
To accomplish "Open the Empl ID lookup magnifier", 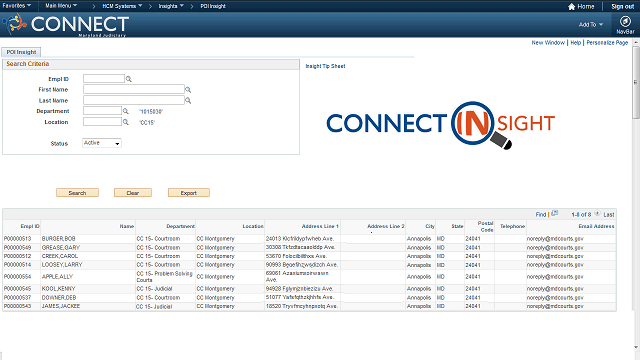I will click(x=129, y=79).
